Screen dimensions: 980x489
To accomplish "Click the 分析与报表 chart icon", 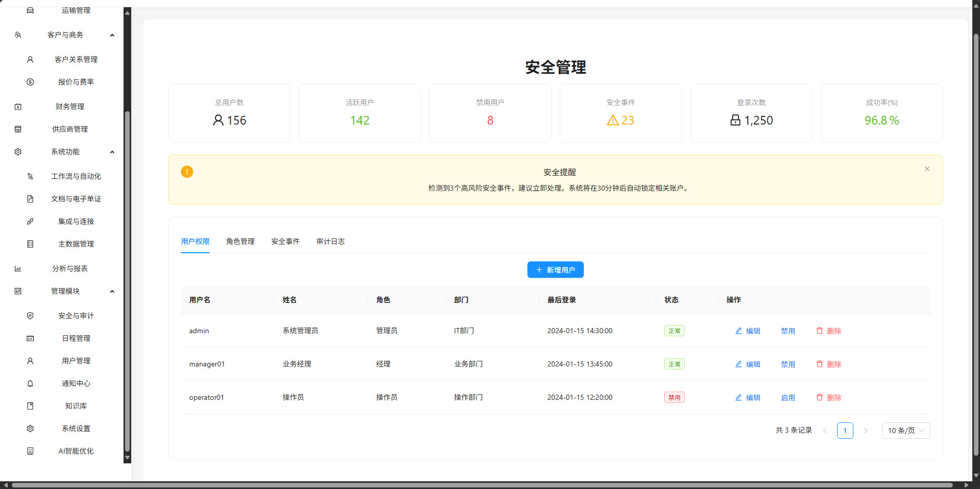I will point(18,268).
